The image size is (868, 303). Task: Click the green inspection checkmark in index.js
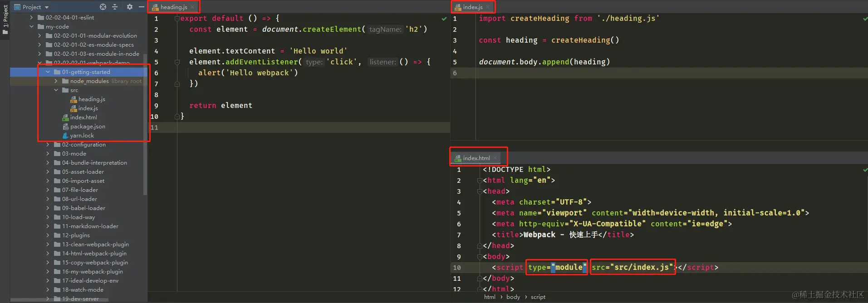tap(865, 19)
